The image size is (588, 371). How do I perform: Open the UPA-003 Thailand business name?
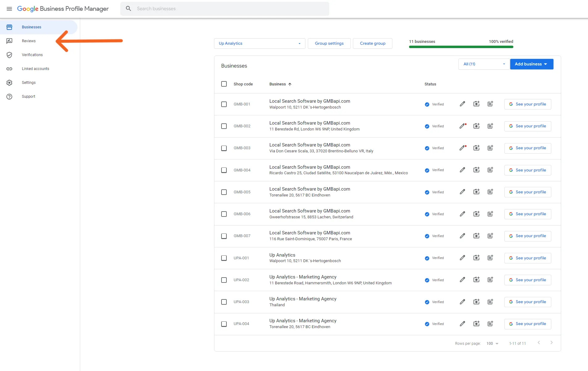(303, 299)
